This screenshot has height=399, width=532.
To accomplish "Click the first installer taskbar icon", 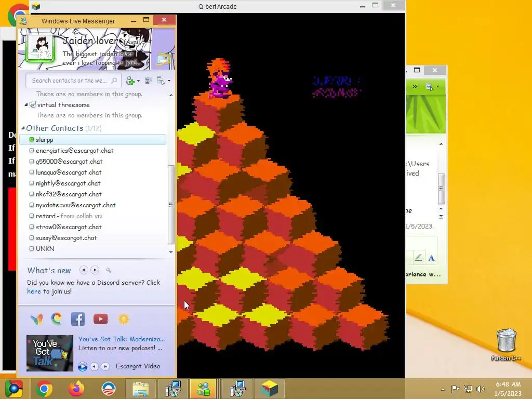I will pyautogui.click(x=173, y=389).
